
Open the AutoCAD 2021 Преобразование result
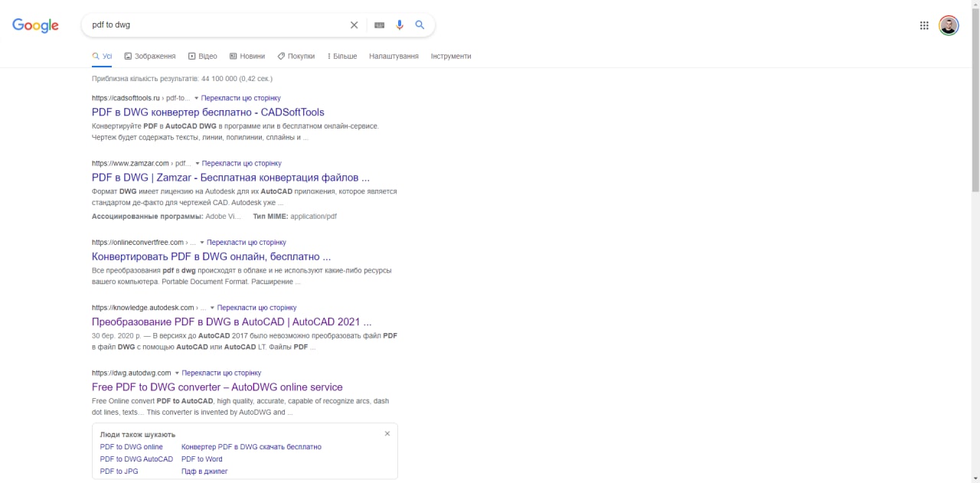(x=231, y=322)
